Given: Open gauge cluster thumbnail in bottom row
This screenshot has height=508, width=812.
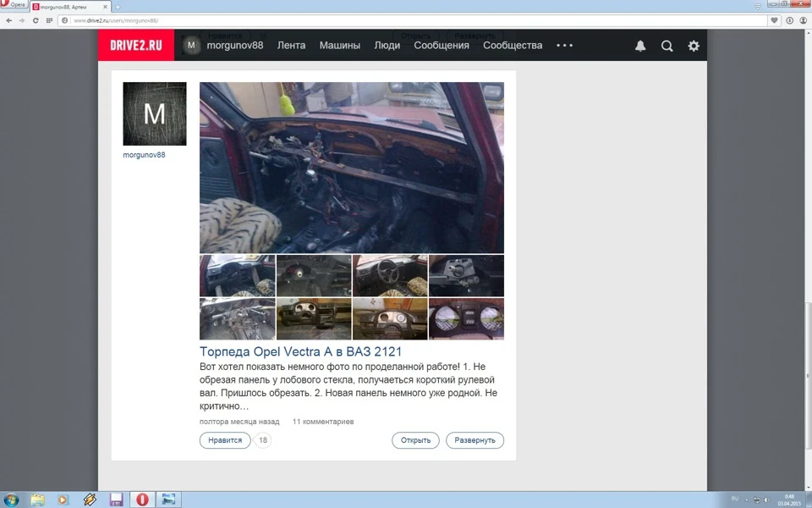Looking at the screenshot, I should 467,319.
